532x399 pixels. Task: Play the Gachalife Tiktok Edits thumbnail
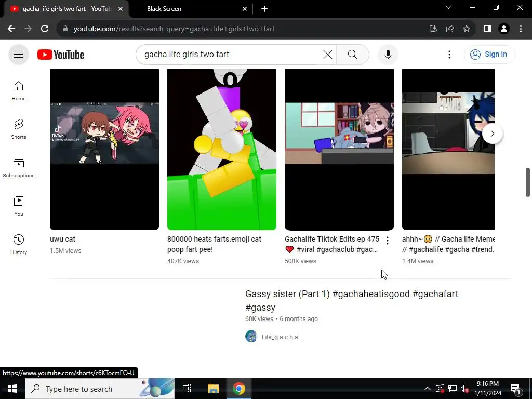[x=339, y=150]
